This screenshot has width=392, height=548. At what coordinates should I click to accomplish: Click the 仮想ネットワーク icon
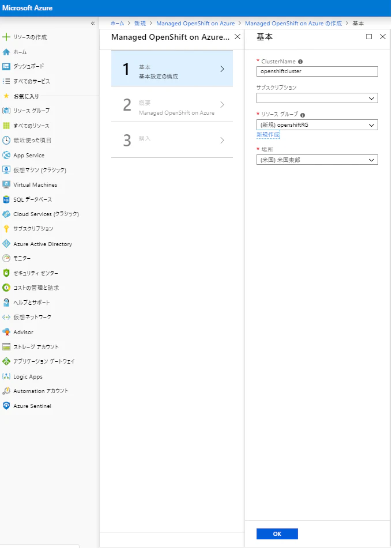(x=6, y=317)
